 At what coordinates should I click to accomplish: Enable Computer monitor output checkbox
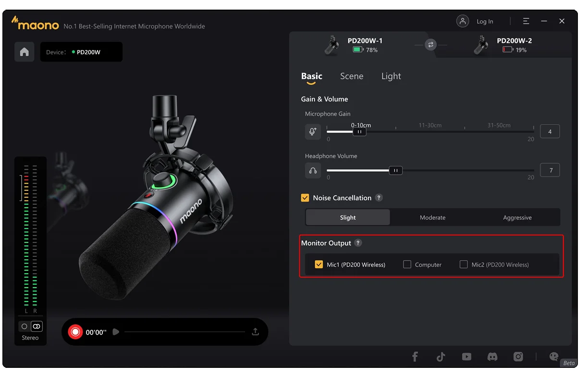[x=407, y=264]
